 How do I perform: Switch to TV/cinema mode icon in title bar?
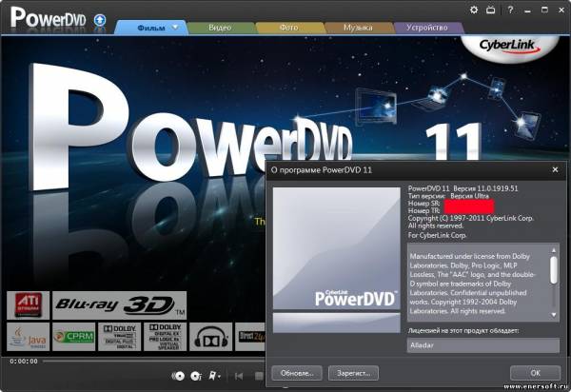[490, 10]
